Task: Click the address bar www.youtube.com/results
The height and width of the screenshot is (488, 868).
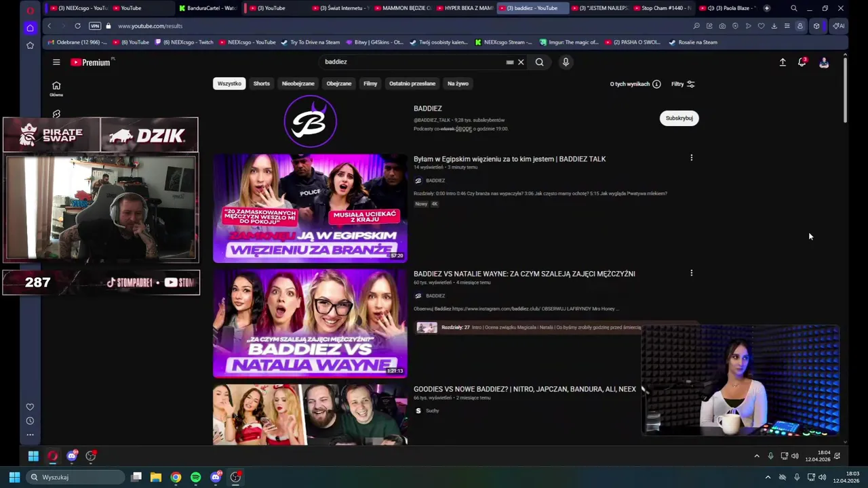Action: [x=150, y=26]
